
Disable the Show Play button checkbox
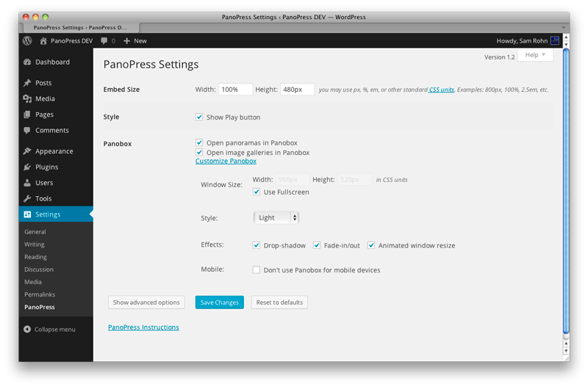coord(199,117)
